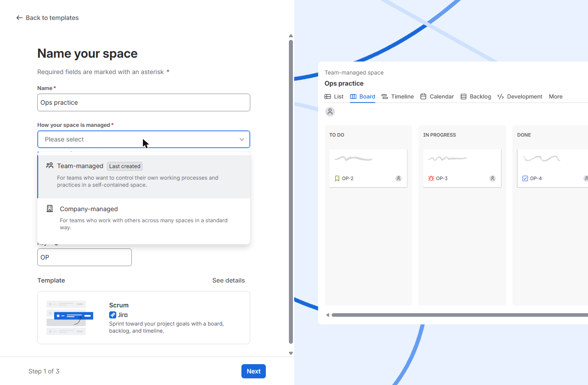Screen dimensions: 588x385
Task: Click the Name input field
Action: 144,102
